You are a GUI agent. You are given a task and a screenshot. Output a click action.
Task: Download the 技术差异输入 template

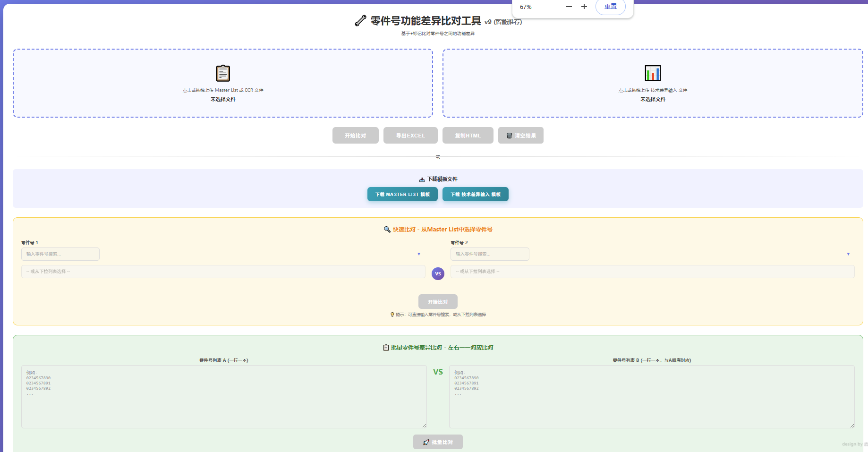point(476,194)
